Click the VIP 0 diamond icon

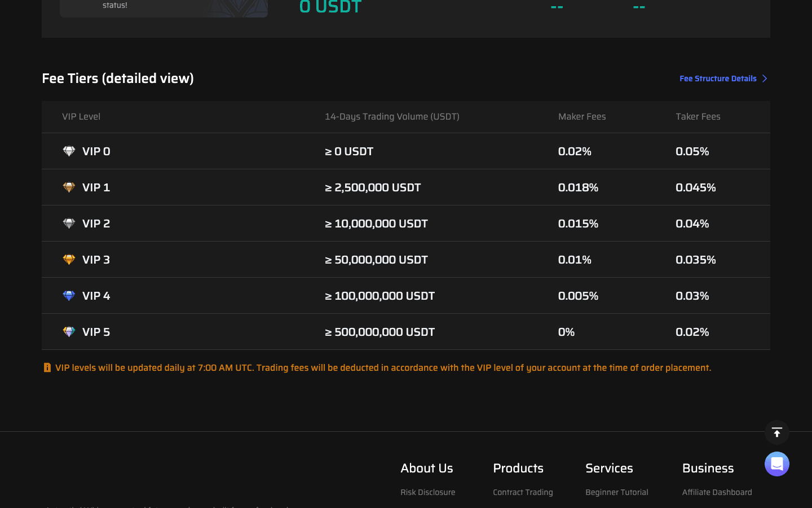click(69, 151)
